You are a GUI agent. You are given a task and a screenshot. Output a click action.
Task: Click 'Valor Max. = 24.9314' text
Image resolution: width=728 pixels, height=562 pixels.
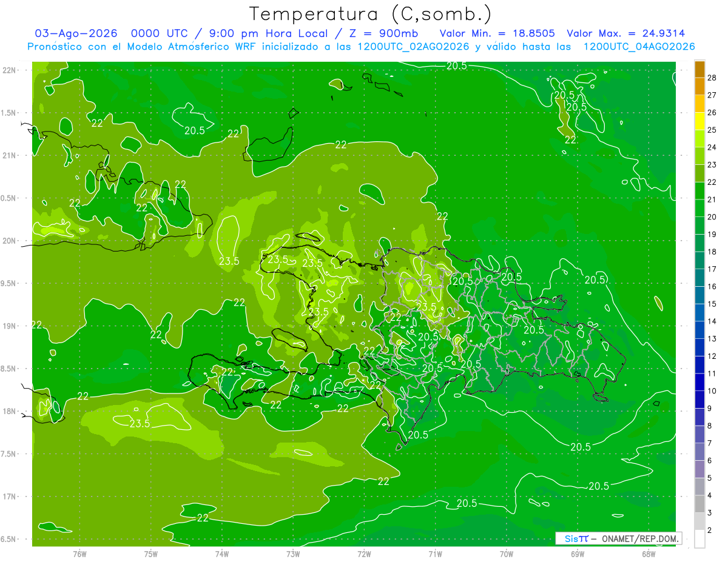point(626,34)
